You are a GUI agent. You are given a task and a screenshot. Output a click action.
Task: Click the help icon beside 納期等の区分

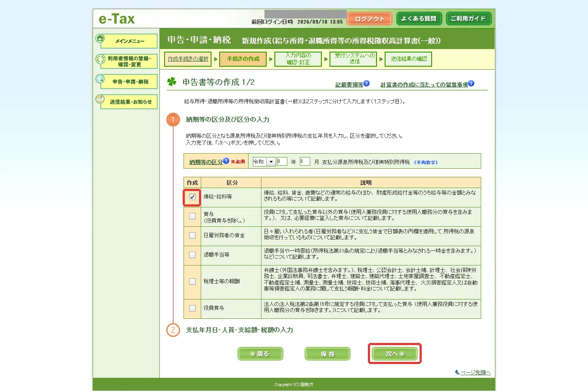[226, 161]
